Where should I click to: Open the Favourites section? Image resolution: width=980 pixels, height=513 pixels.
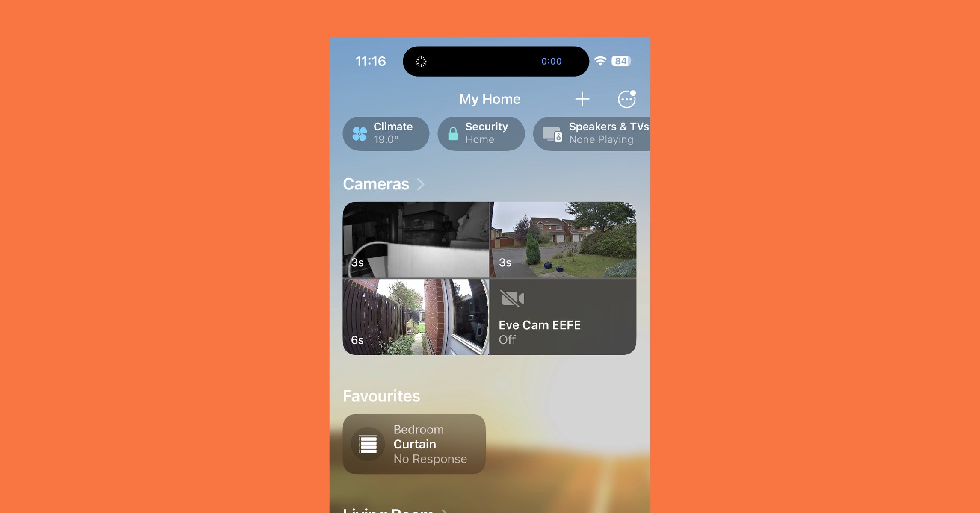pyautogui.click(x=382, y=395)
